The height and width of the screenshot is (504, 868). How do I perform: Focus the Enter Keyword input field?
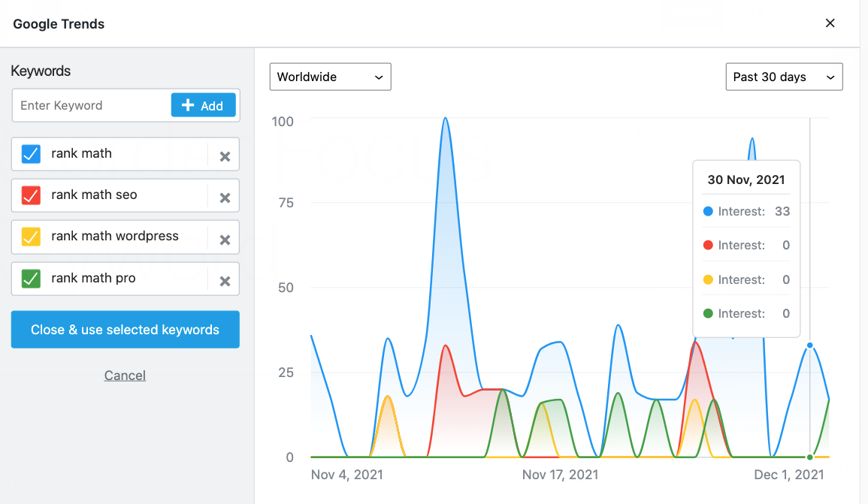click(92, 105)
